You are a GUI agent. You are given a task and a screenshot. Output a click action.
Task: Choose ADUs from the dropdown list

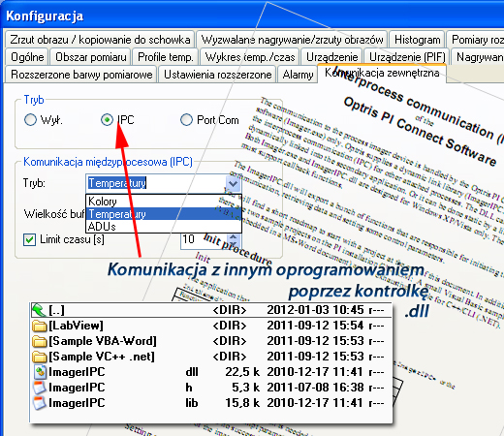click(x=164, y=227)
